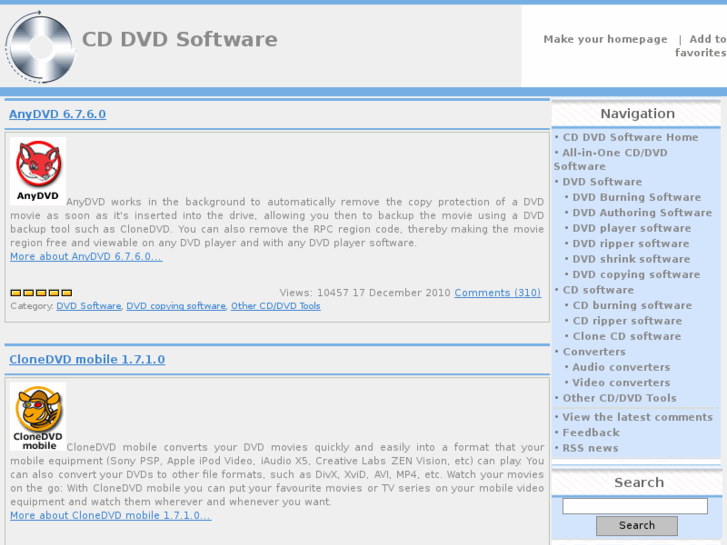Open the CloneDVD mobile 1.7.1.0 title link
This screenshot has width=727, height=545.
[x=87, y=359]
